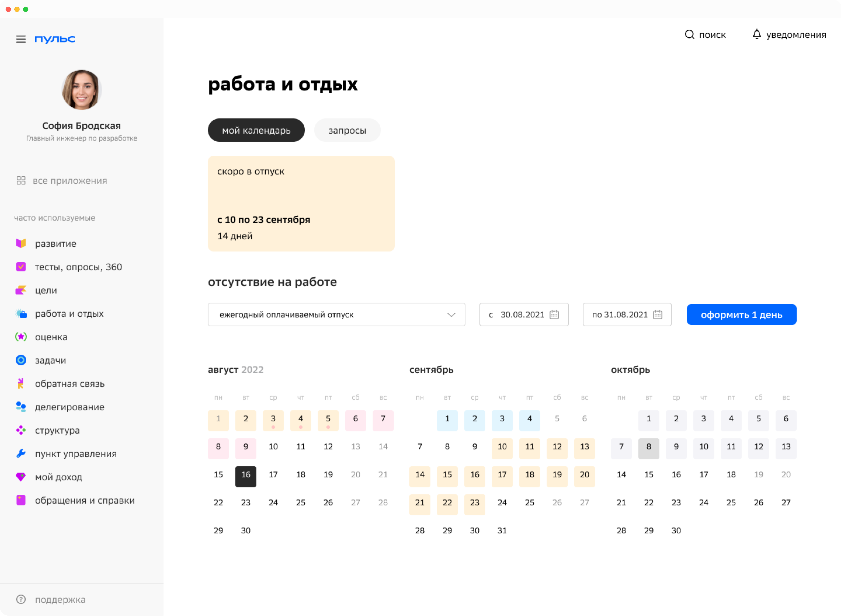The width and height of the screenshot is (841, 616).
Task: Go to цели section
Action: tap(46, 290)
